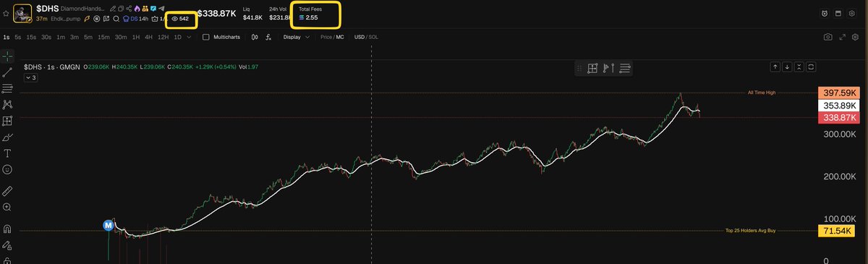Open top header settings gear

(x=852, y=13)
